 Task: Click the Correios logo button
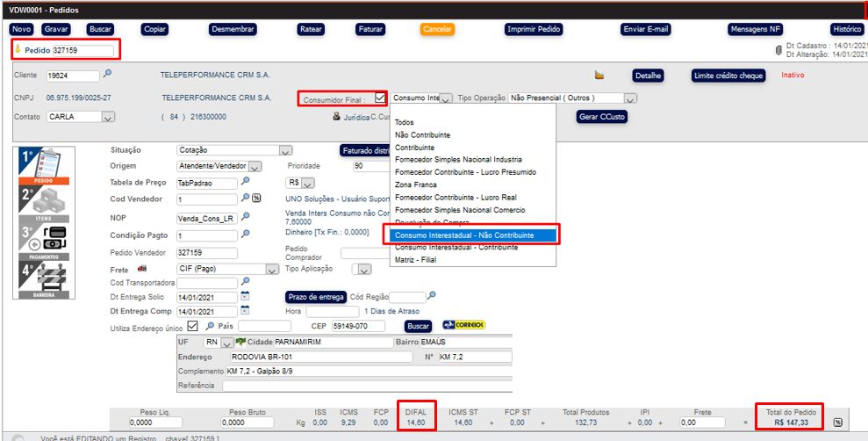(x=464, y=325)
